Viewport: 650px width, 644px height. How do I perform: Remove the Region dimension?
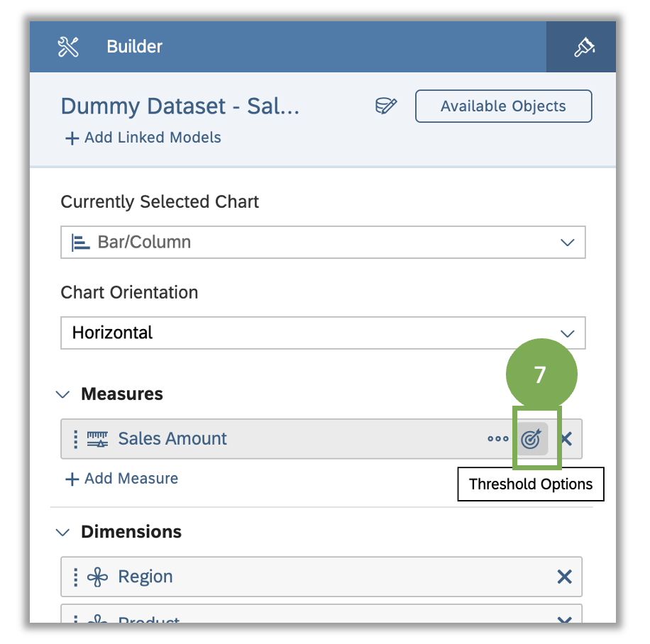coord(565,577)
